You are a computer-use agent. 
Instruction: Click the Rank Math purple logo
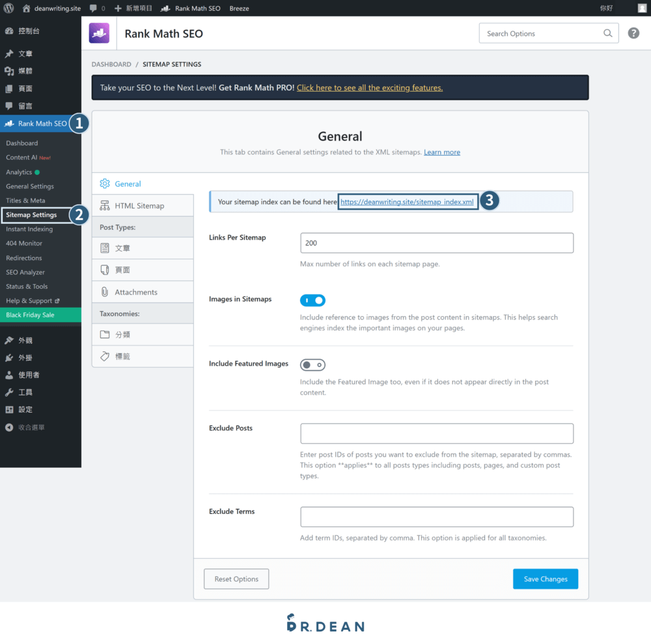point(99,33)
